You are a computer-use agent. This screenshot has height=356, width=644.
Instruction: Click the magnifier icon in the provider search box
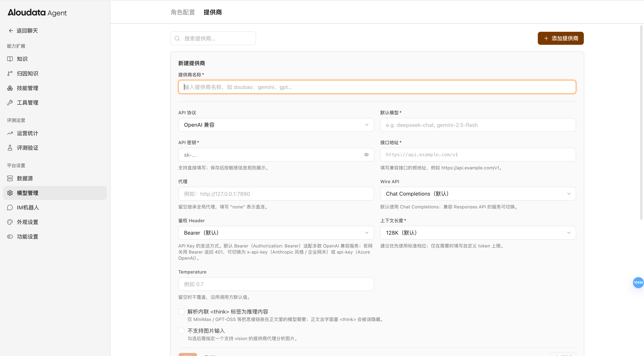point(177,38)
